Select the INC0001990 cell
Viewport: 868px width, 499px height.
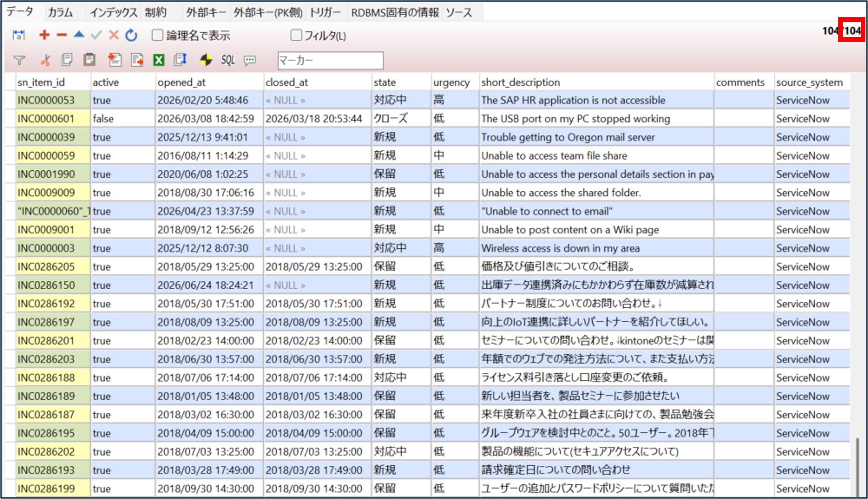pos(53,174)
